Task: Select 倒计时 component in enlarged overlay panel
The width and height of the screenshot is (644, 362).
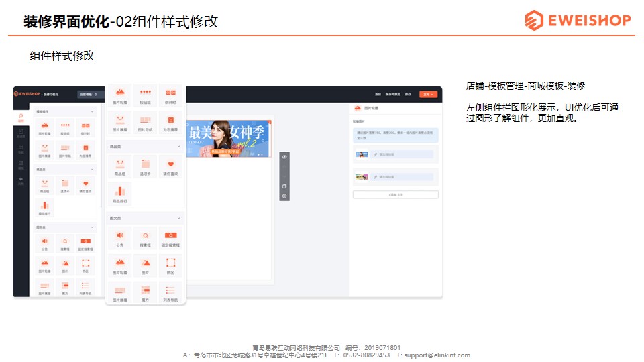Action: (171, 96)
